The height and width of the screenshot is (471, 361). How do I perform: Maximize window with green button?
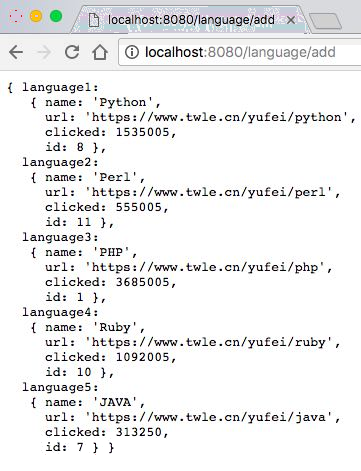[x=56, y=16]
